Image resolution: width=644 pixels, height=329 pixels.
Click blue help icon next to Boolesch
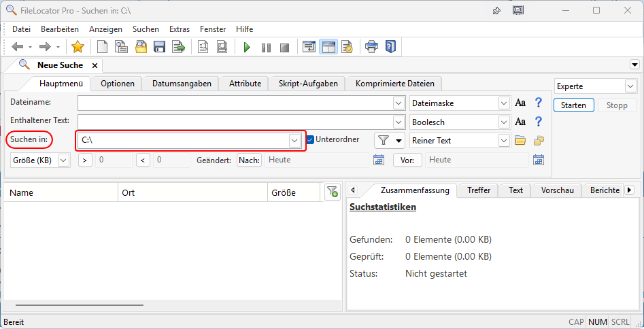coord(538,122)
